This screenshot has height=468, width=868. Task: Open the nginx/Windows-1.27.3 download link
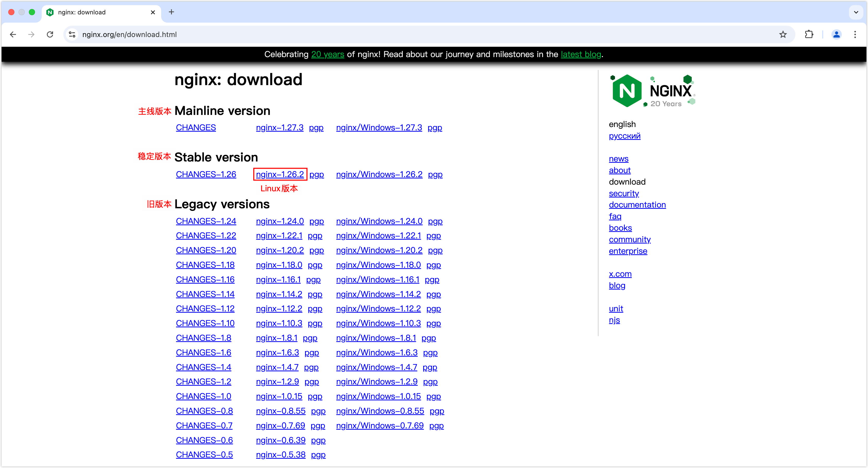point(379,127)
